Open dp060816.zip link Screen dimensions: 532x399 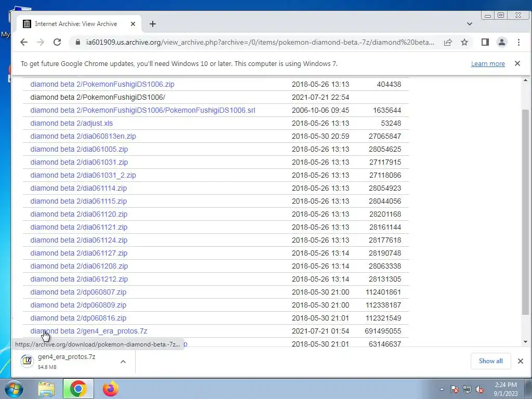[78, 318]
